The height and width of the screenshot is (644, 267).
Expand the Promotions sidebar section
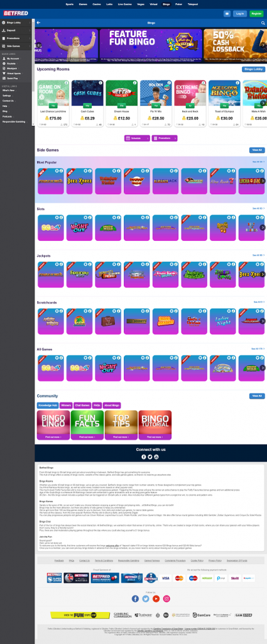pos(16,38)
